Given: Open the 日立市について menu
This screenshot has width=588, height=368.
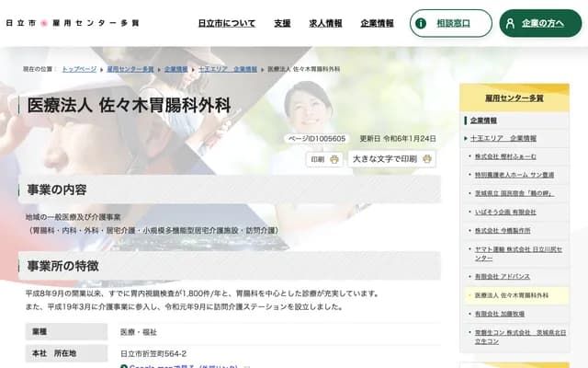Looking at the screenshot, I should click(x=227, y=23).
